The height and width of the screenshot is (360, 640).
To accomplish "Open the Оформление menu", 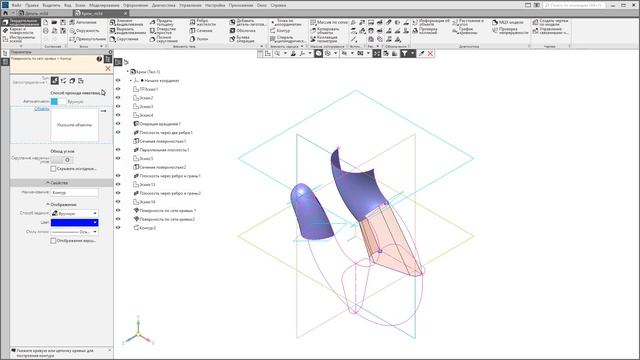I will click(136, 5).
